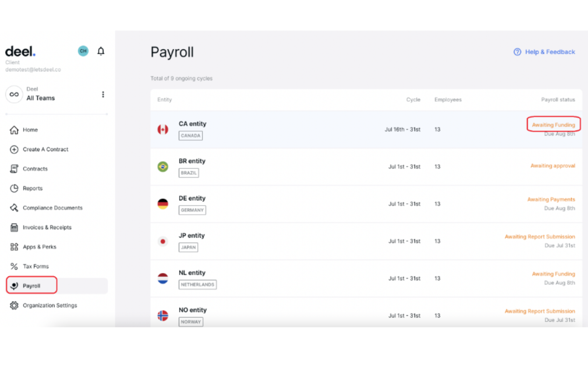
Task: Click the Total of 9 ongoing cycles text
Action: 181,79
